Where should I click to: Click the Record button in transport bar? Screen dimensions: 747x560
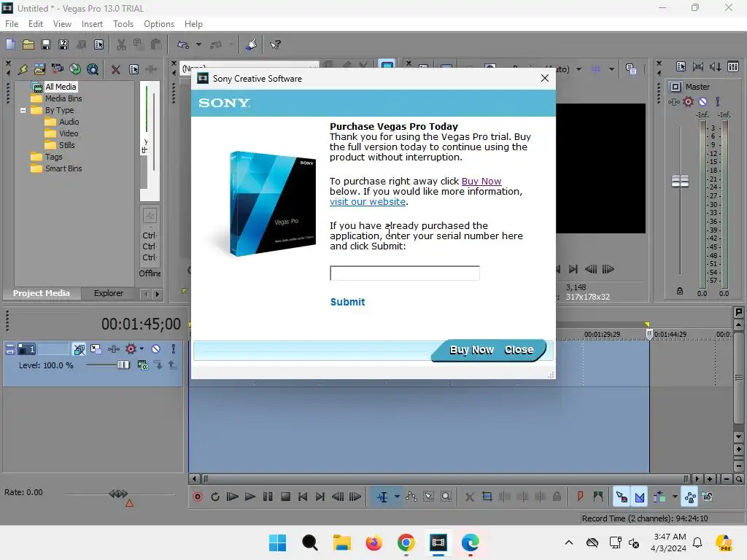198,497
